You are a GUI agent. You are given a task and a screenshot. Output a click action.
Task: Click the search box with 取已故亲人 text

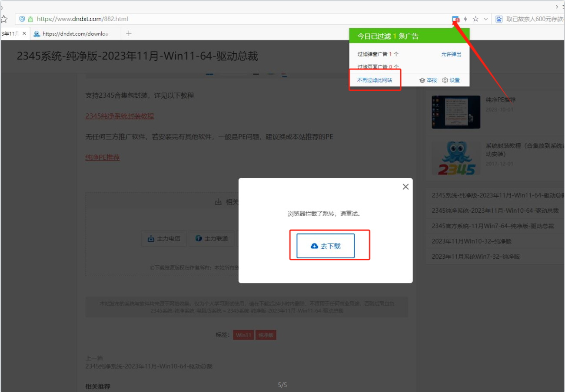click(x=535, y=19)
